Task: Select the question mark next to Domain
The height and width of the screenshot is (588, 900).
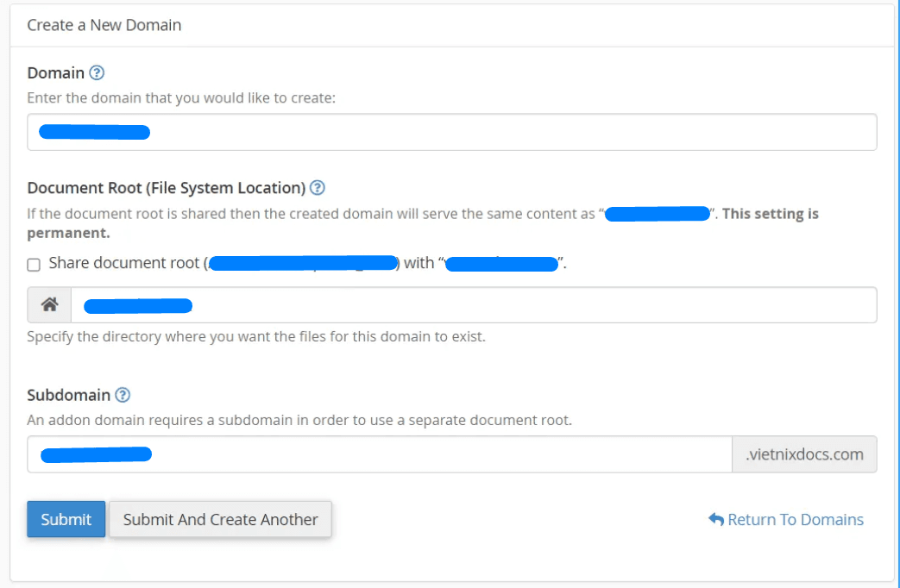Action: point(95,72)
